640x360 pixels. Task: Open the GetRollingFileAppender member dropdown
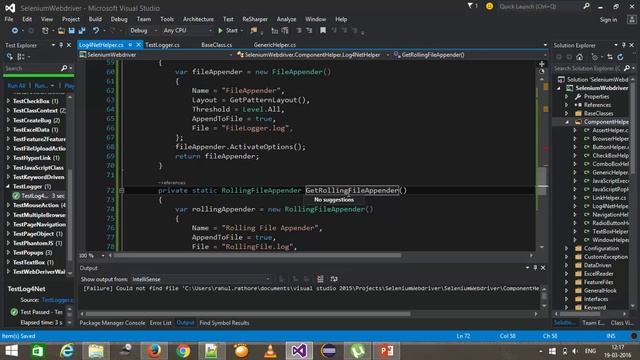pos(469,55)
